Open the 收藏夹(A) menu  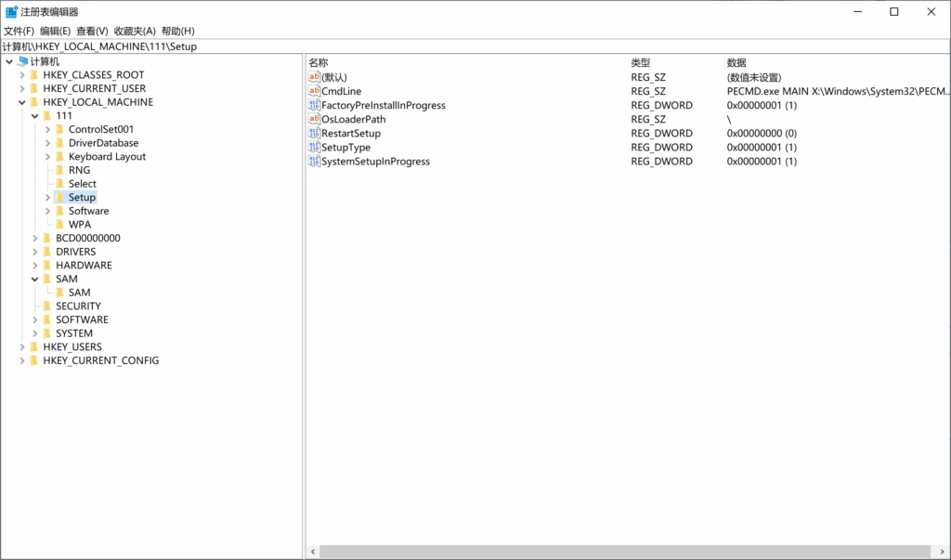click(135, 31)
